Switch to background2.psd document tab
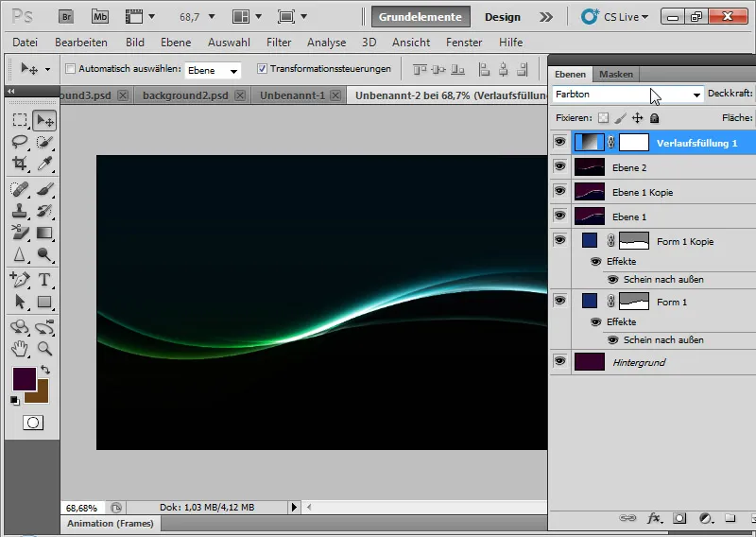The height and width of the screenshot is (537, 756). point(185,95)
